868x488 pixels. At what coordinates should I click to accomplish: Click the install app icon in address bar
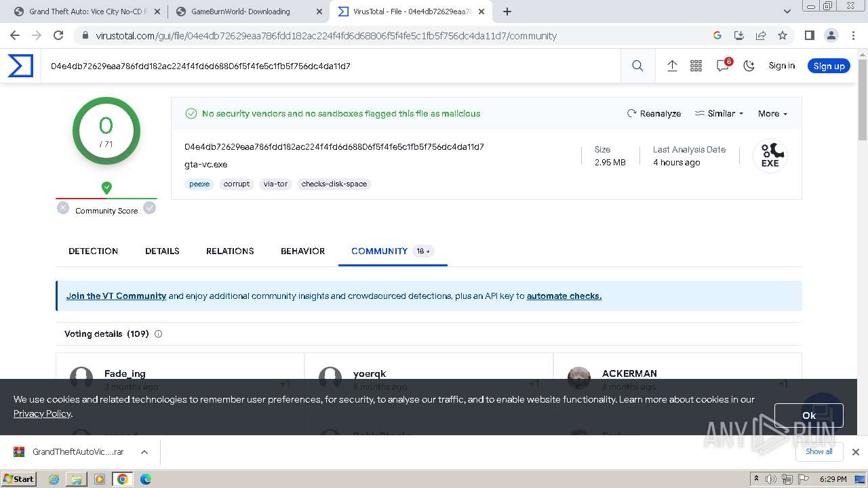tap(739, 35)
